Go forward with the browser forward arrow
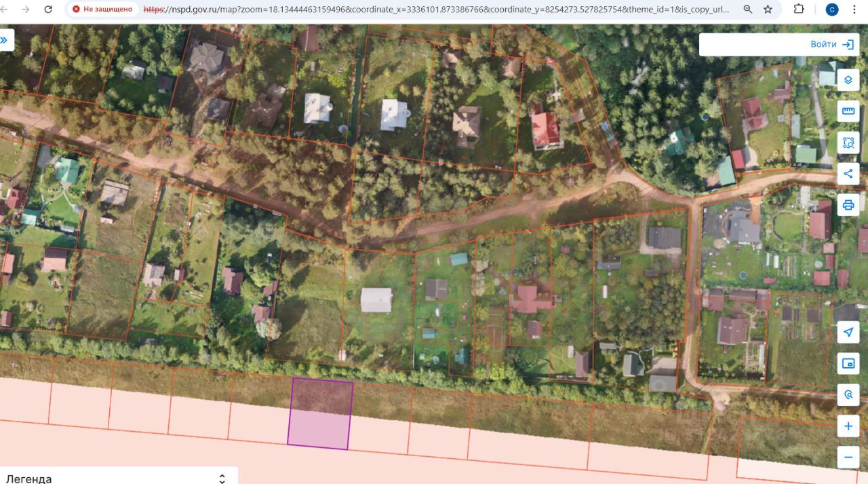868x484 pixels. pyautogui.click(x=26, y=10)
